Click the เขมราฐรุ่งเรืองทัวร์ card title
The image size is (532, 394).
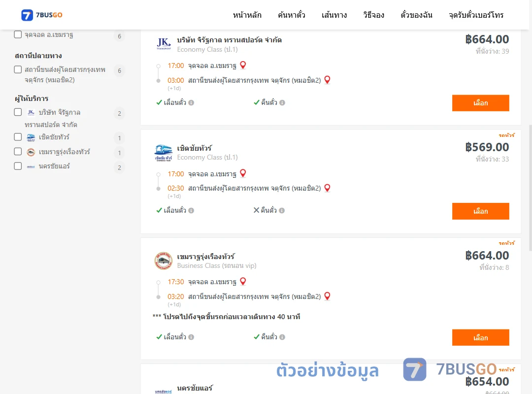tap(205, 256)
